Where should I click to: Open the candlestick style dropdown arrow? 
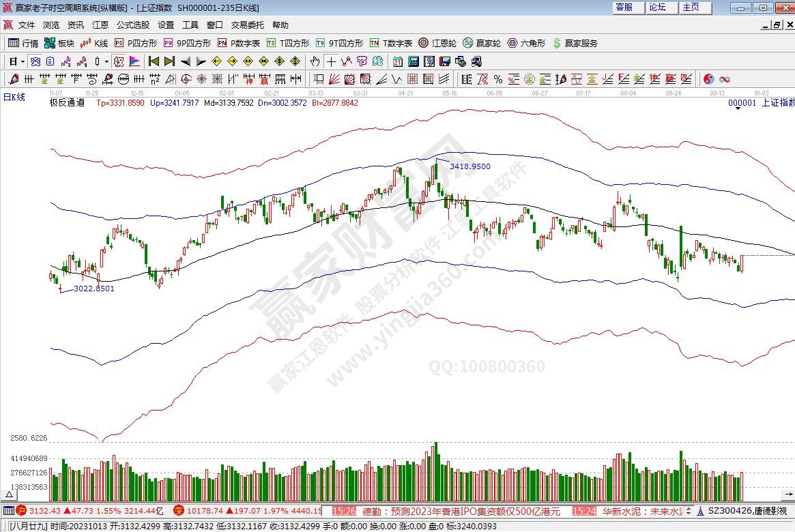point(106,61)
